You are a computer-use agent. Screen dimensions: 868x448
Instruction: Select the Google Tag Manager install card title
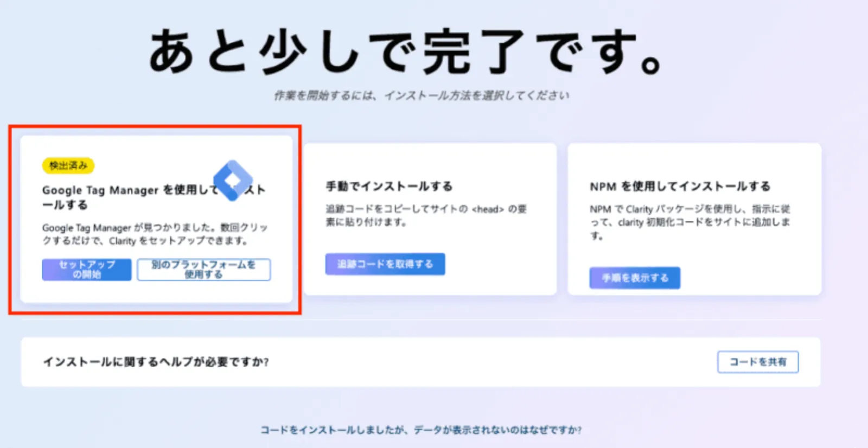point(154,197)
